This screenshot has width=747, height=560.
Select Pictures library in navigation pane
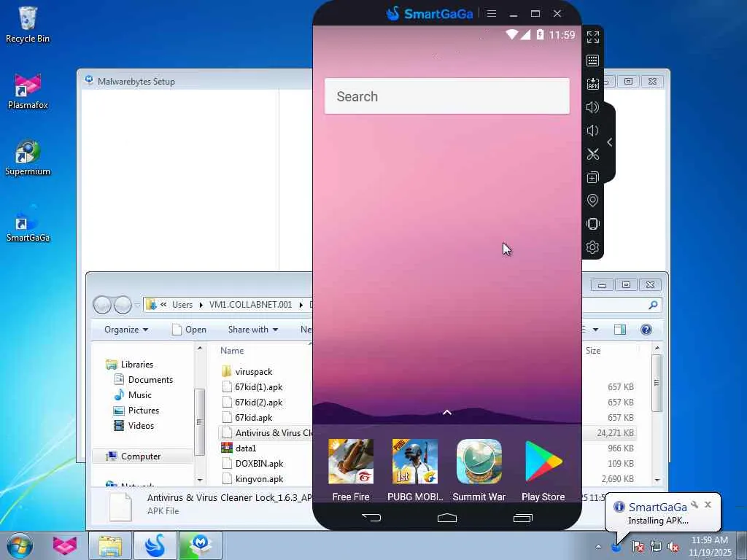coord(144,410)
